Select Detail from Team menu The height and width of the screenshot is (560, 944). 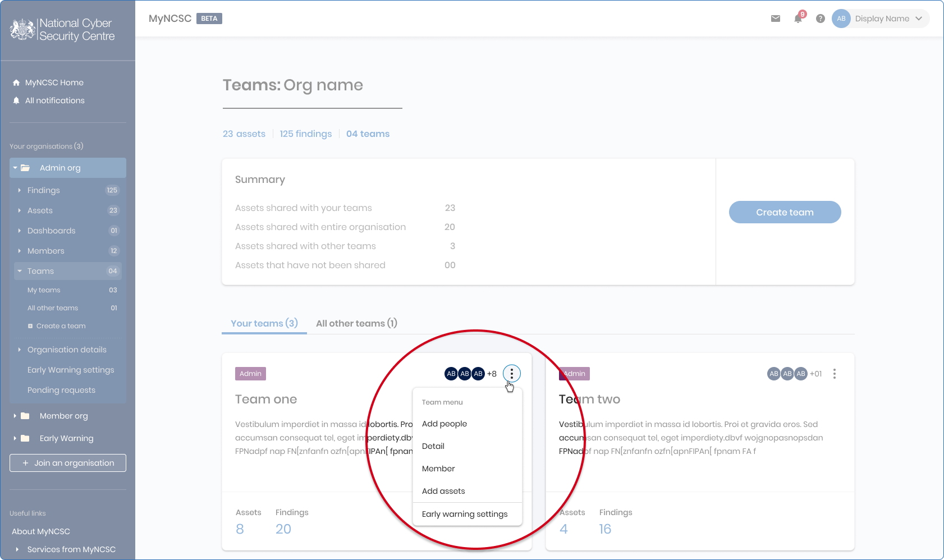coord(433,446)
